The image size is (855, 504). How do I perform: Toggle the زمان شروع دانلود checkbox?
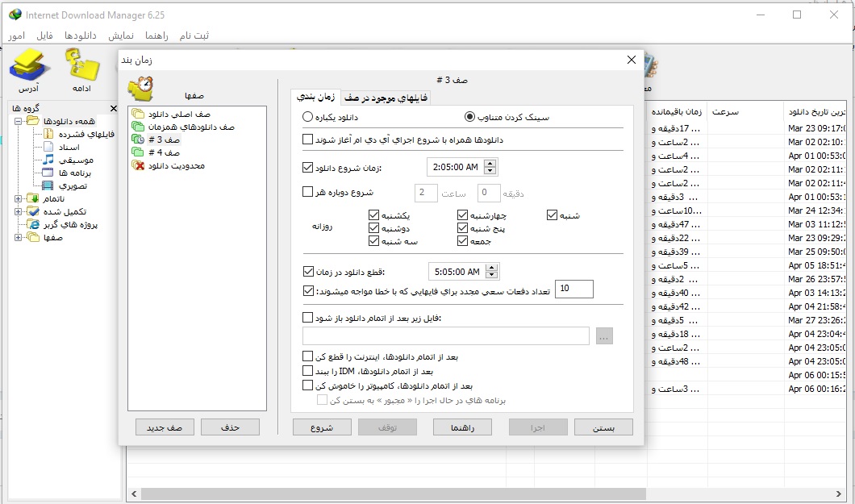[x=307, y=168]
